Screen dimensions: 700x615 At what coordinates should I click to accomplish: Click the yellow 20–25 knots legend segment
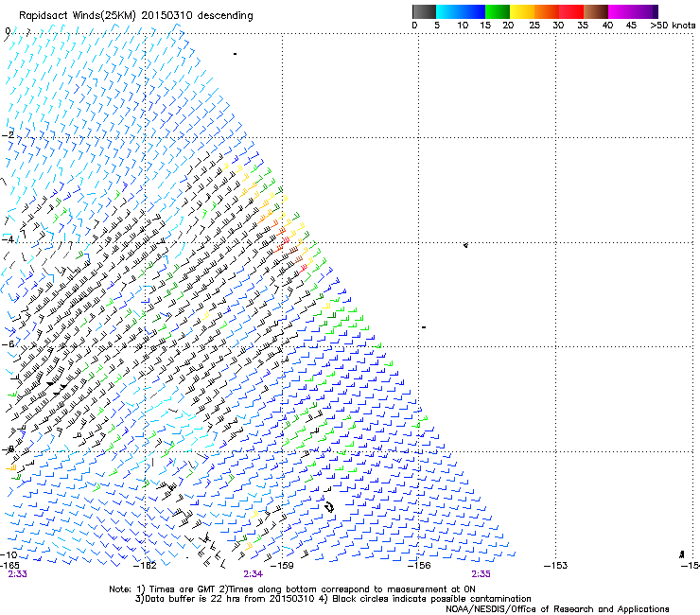[522, 11]
